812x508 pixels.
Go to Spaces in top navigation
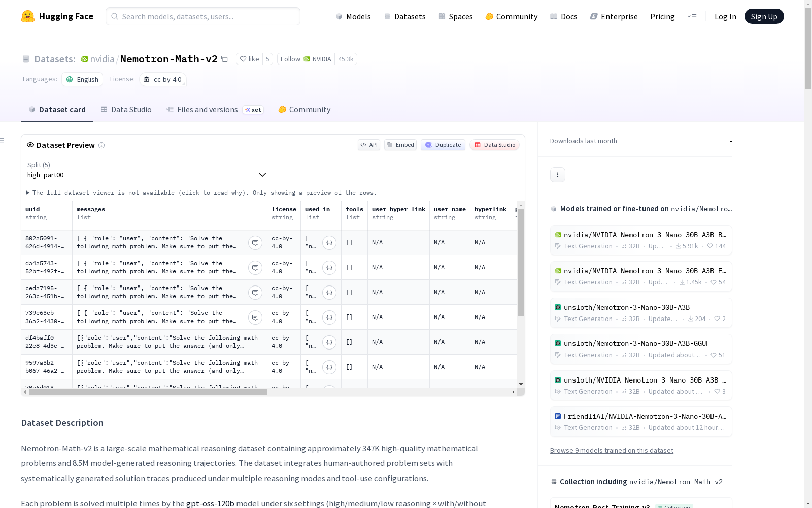point(456,16)
